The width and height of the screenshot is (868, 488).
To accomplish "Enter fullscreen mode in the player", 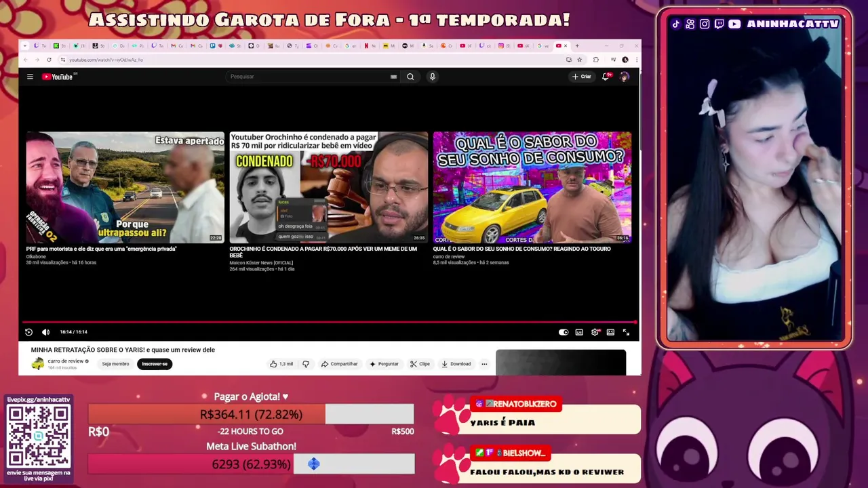I will click(626, 332).
